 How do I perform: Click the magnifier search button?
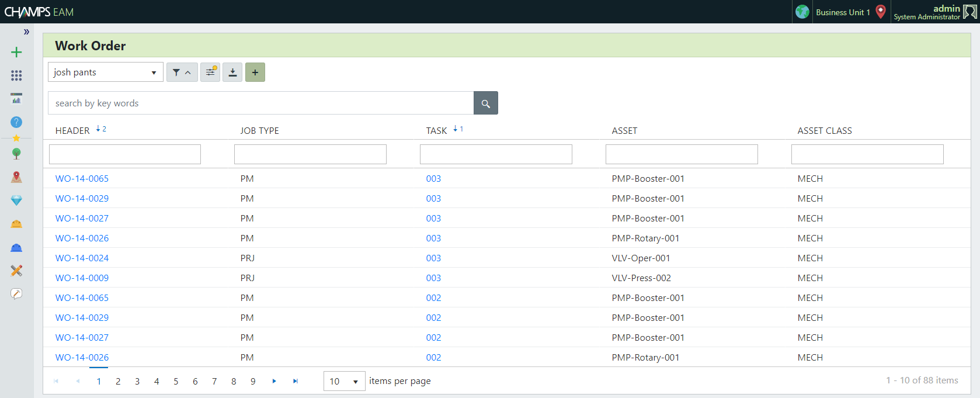485,103
